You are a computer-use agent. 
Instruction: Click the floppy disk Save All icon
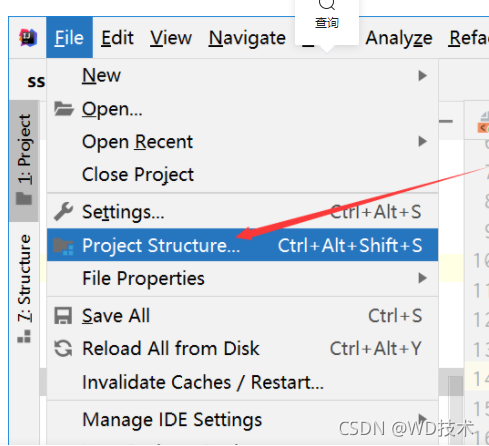63,315
